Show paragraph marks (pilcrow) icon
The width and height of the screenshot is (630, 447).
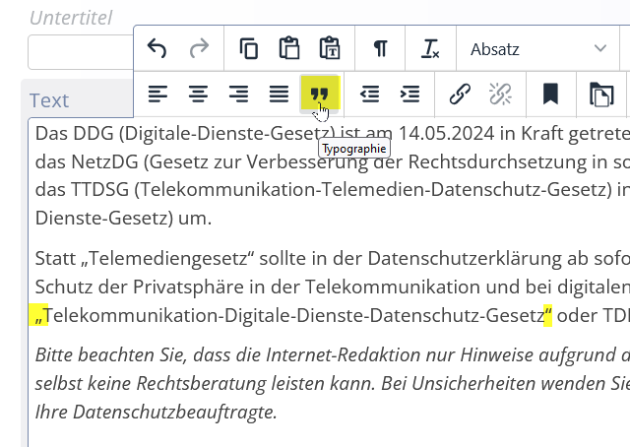[380, 49]
